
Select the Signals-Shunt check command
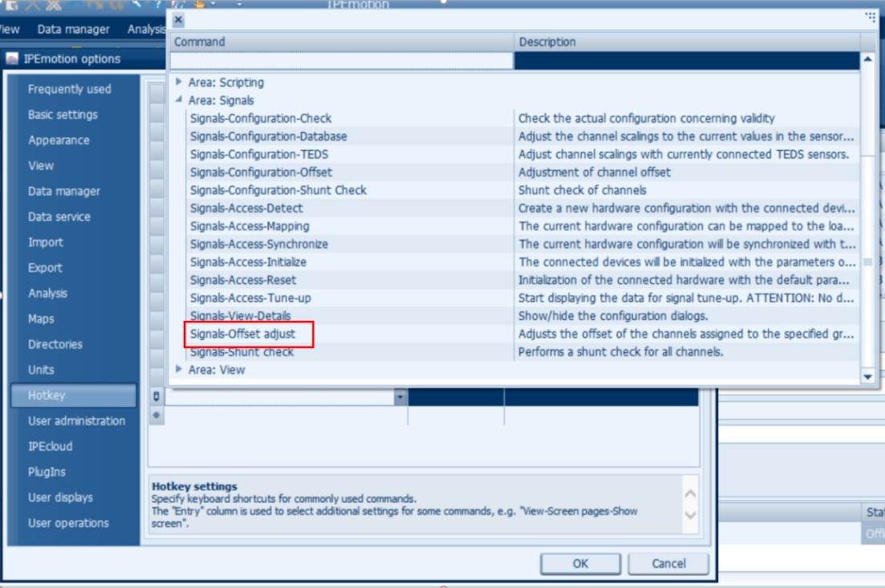(x=242, y=351)
